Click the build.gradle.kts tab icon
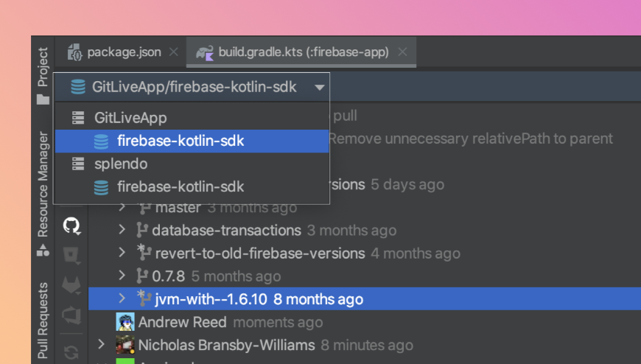This screenshot has width=641, height=364. point(205,52)
